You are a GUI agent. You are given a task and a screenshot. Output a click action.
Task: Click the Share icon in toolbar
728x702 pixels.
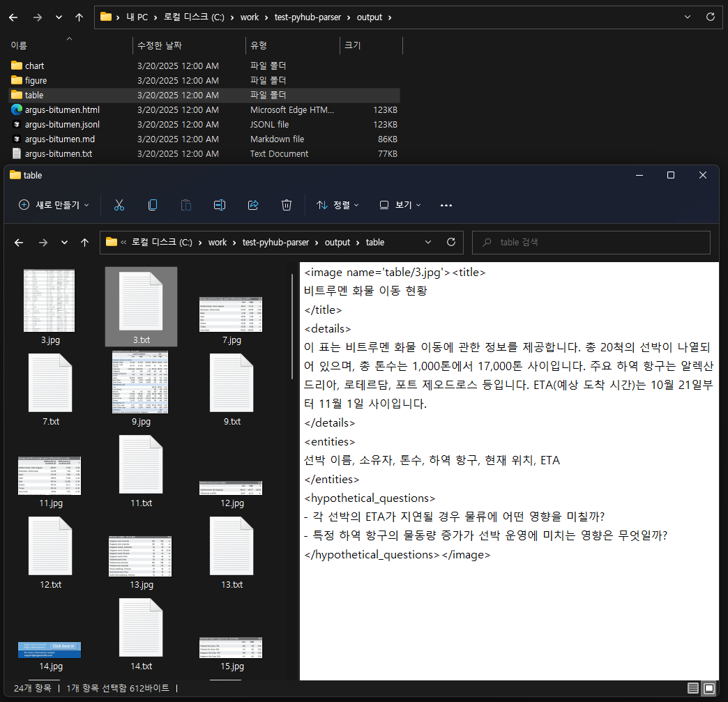tap(253, 205)
